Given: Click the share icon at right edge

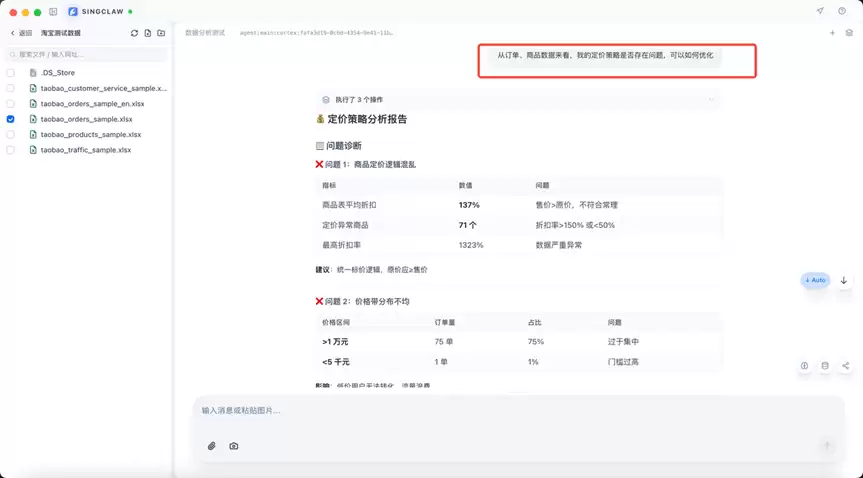Looking at the screenshot, I should click(x=845, y=366).
